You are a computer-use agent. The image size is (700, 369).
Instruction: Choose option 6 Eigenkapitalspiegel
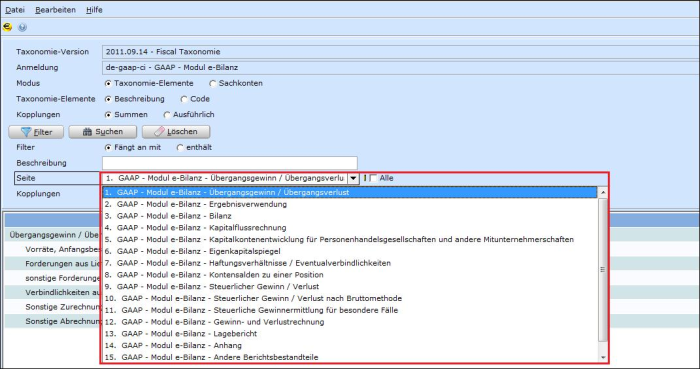tap(350, 251)
